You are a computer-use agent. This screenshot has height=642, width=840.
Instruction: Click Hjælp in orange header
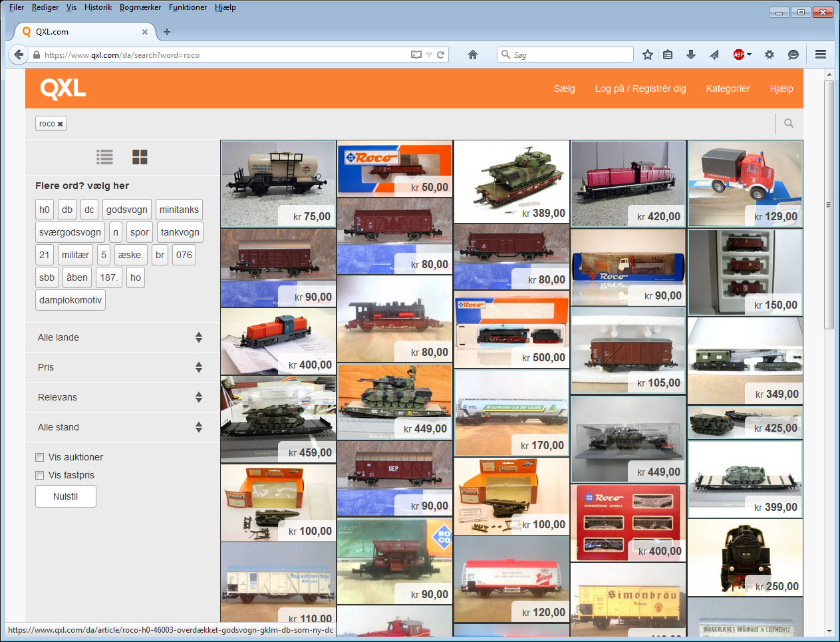coord(781,88)
